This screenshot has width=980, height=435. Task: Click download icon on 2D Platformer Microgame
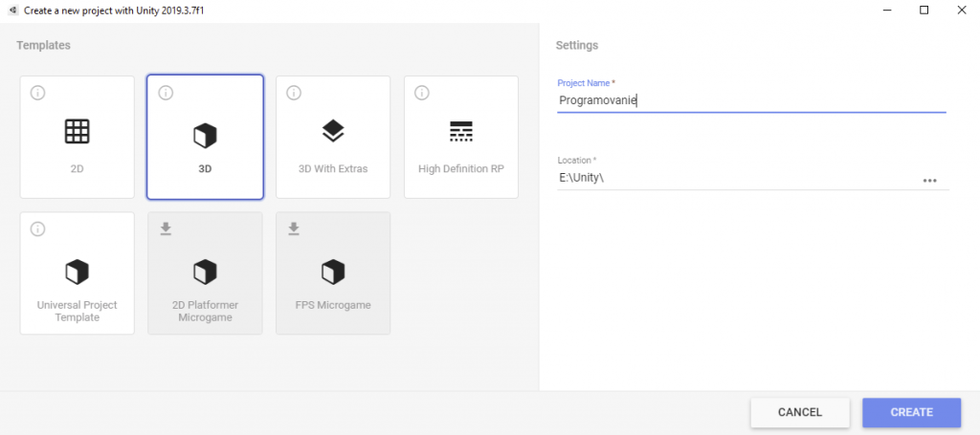(x=166, y=229)
